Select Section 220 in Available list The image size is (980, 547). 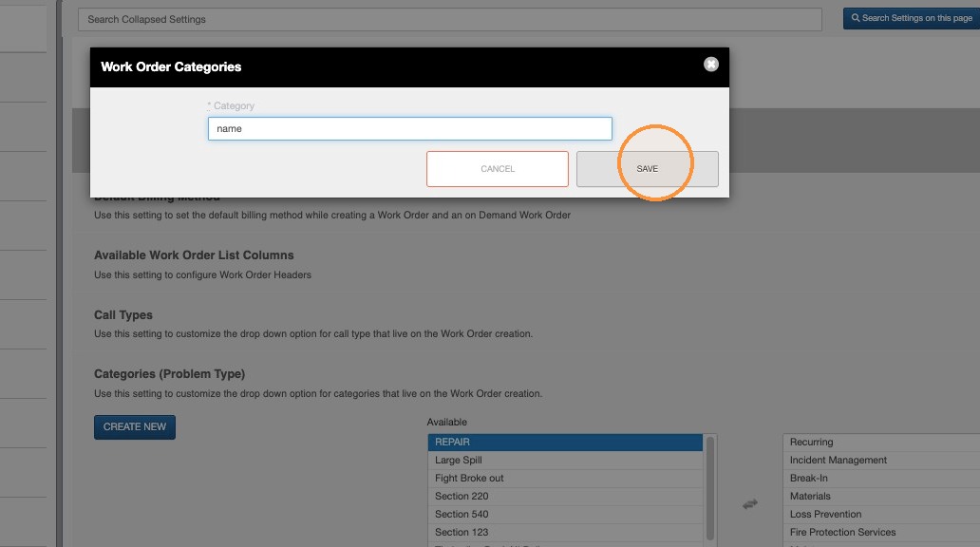[x=565, y=497]
